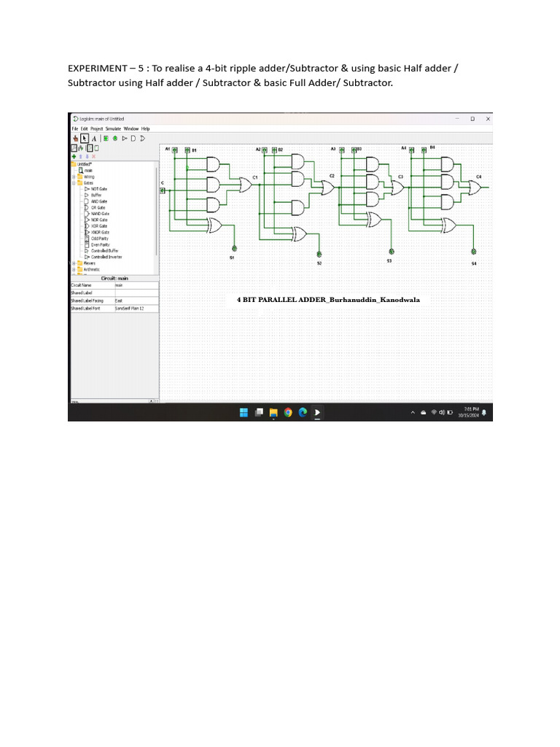The width and height of the screenshot is (560, 747).
Task: Edit the Circuit Name value 'main'
Action: 136,285
